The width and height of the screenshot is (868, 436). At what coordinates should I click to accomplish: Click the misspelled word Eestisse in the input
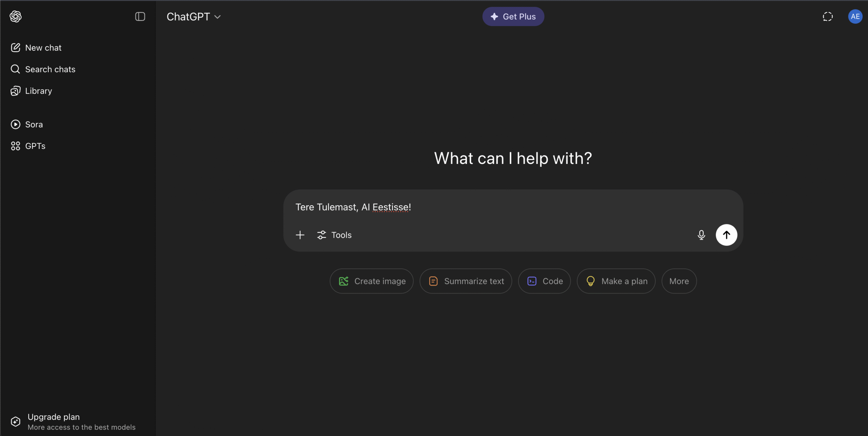point(390,207)
